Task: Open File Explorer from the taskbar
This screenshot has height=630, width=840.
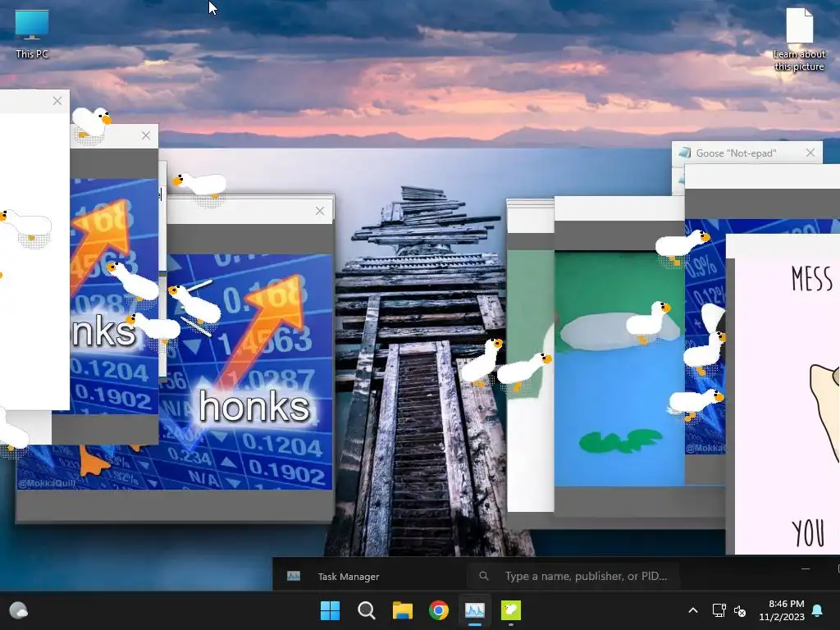Action: click(x=402, y=610)
